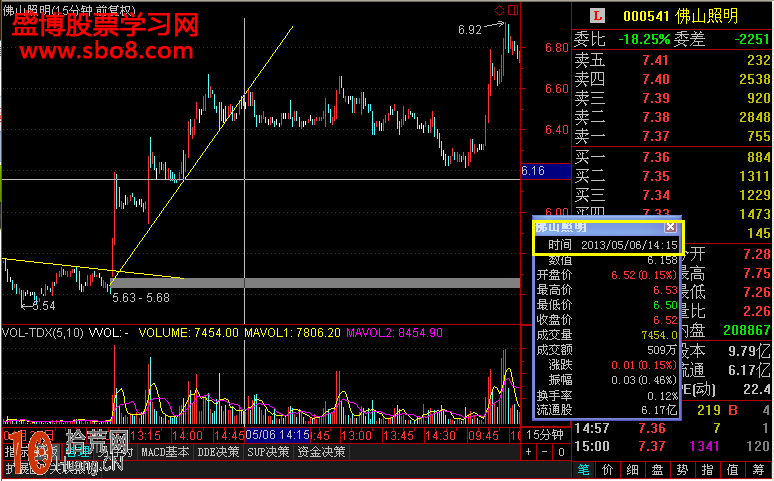The image size is (774, 481).
Task: Select the 卖二 row at 7.38
Action: (672, 117)
